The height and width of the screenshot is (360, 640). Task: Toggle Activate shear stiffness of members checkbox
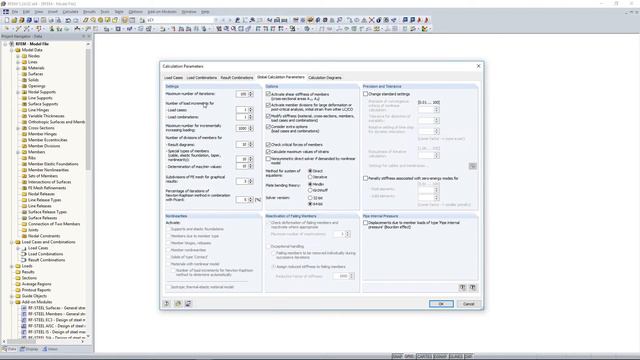click(x=268, y=94)
